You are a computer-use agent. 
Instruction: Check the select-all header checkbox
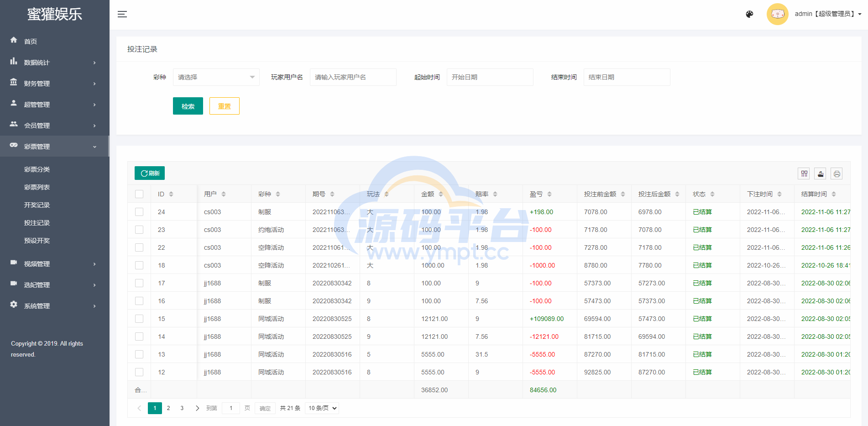(x=139, y=194)
